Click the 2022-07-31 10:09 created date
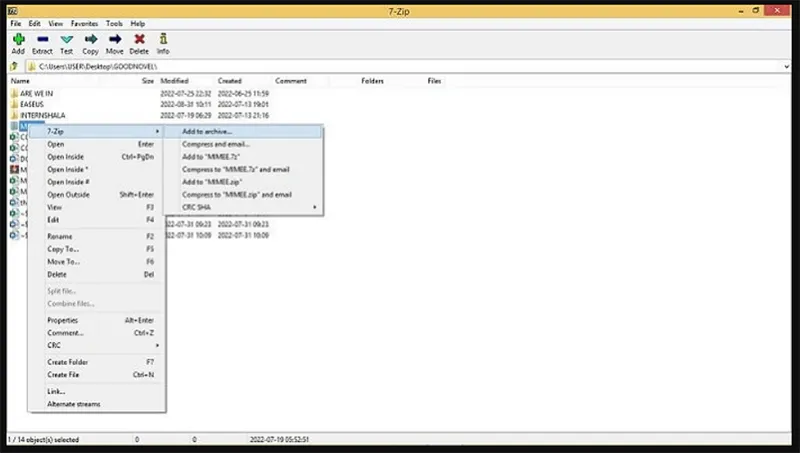Image resolution: width=800 pixels, height=453 pixels. tap(243, 235)
